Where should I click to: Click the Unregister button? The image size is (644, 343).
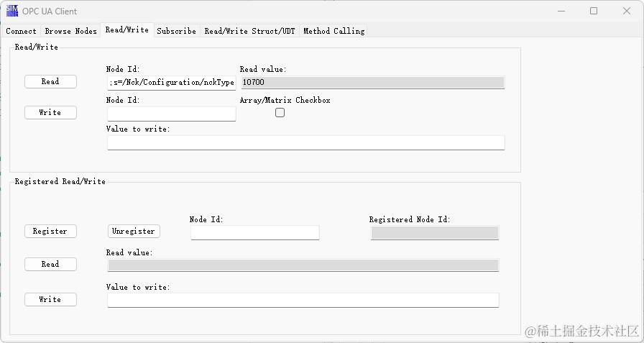134,232
